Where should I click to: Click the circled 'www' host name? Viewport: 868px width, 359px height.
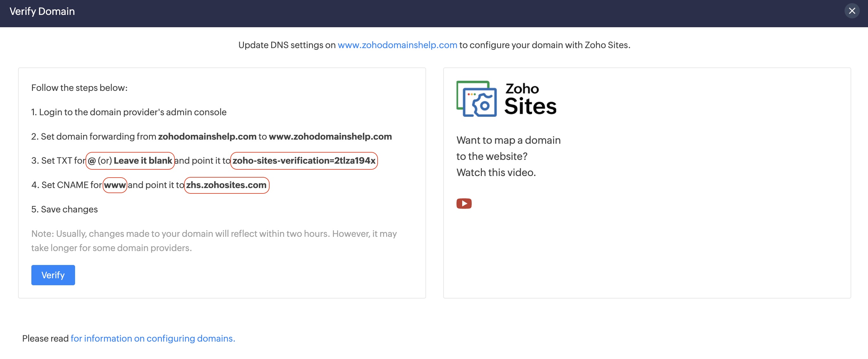[x=115, y=185]
